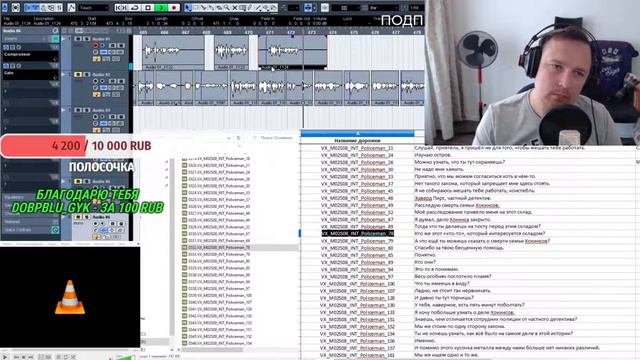Screen dimensions: 640x360
Task: Toggle monitor on track Audio 03
Action: pos(103,117)
